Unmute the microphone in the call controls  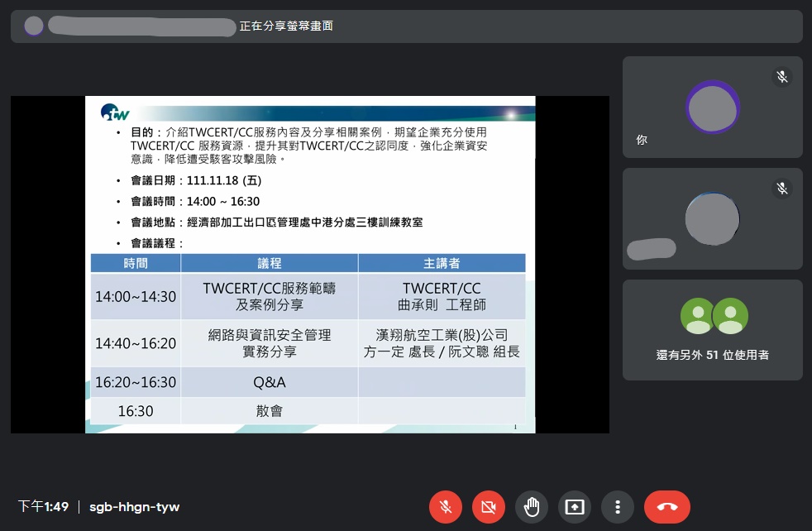[x=446, y=507]
